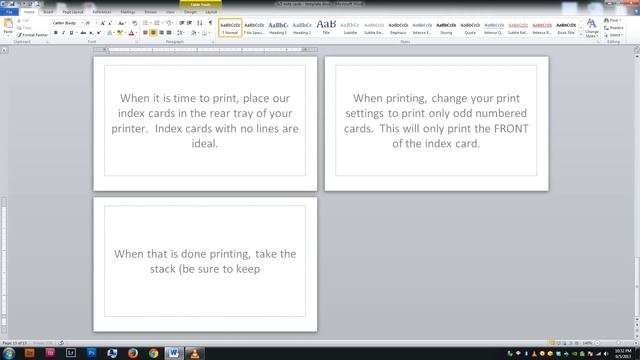Open Photoshop from the taskbar

point(91,353)
